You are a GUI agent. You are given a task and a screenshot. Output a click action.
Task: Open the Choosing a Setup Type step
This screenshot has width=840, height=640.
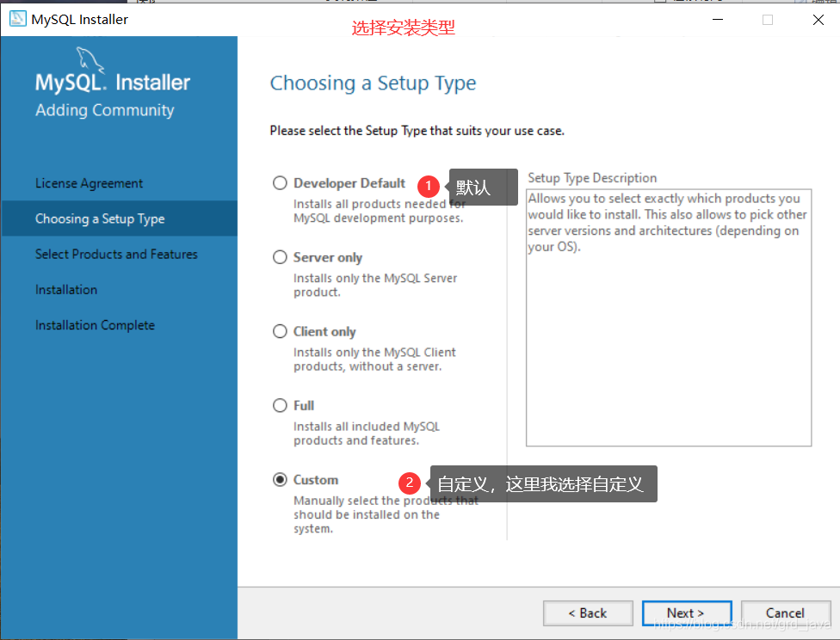pyautogui.click(x=120, y=218)
